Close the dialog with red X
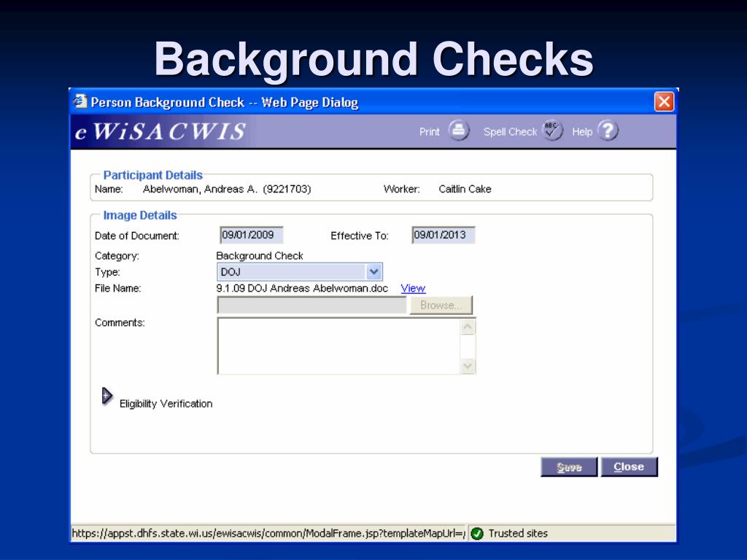The height and width of the screenshot is (560, 747). pos(664,102)
